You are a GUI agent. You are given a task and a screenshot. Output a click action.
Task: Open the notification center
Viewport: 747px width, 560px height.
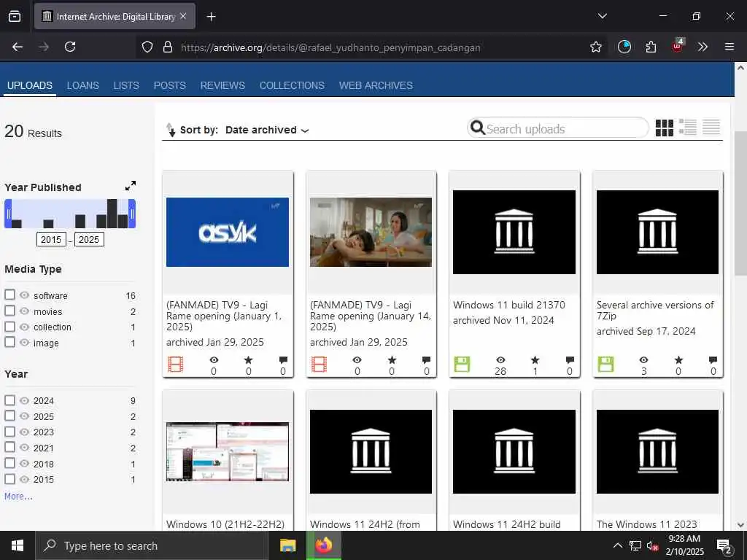tap(724, 546)
